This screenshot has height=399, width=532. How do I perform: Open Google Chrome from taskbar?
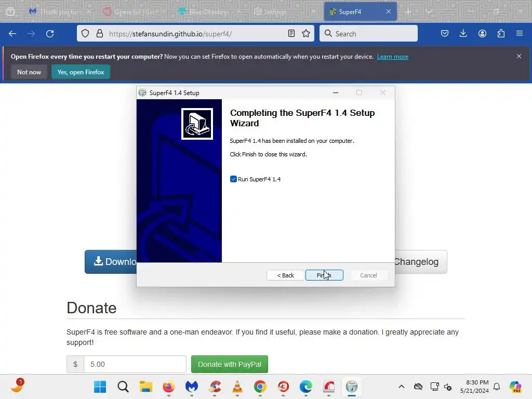click(260, 387)
